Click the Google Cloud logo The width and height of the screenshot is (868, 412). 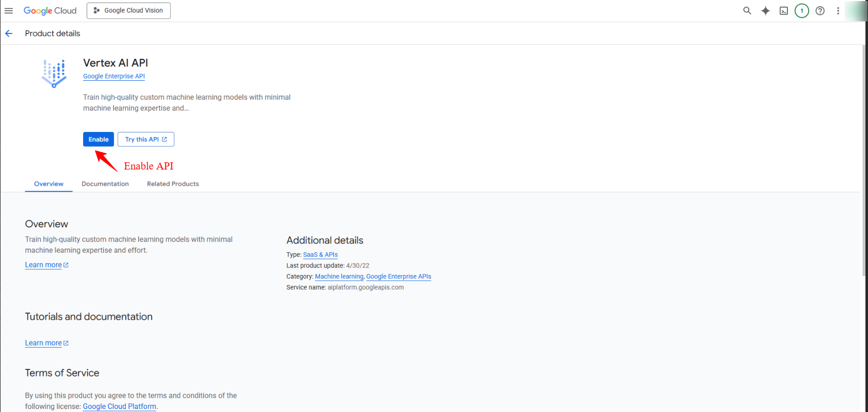(x=50, y=11)
